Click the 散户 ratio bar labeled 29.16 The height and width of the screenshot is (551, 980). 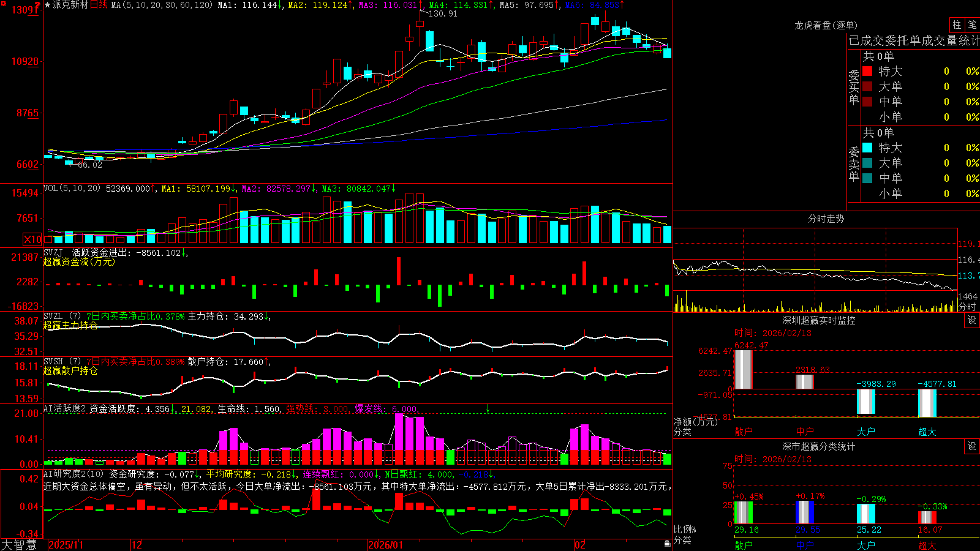click(744, 512)
